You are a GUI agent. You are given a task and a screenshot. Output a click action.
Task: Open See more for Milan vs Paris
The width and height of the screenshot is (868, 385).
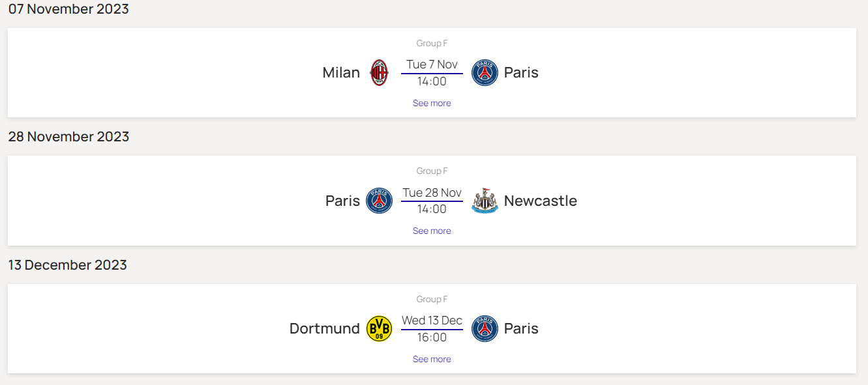pyautogui.click(x=432, y=103)
